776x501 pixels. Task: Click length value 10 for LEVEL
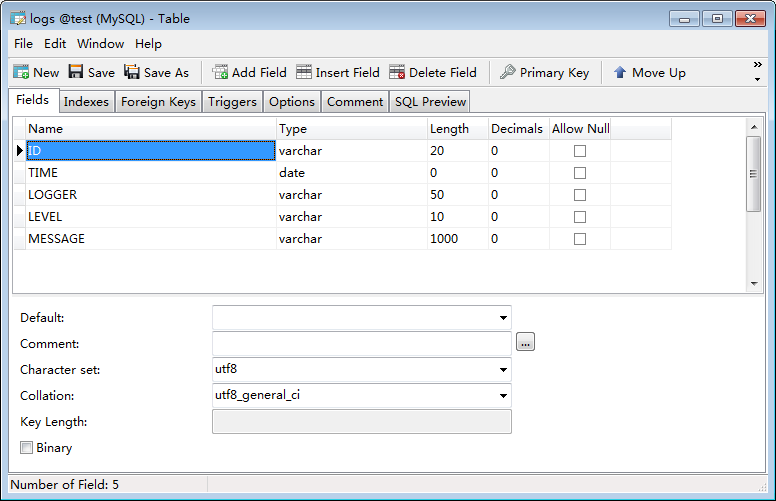(458, 217)
